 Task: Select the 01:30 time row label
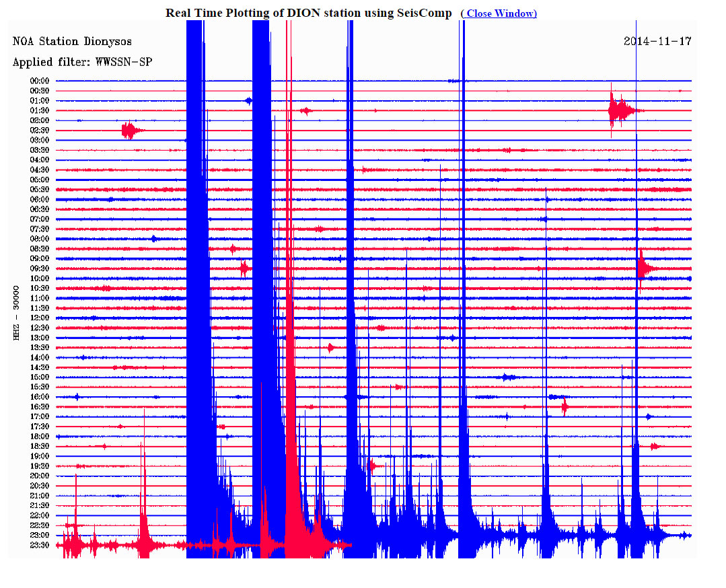pyautogui.click(x=39, y=110)
